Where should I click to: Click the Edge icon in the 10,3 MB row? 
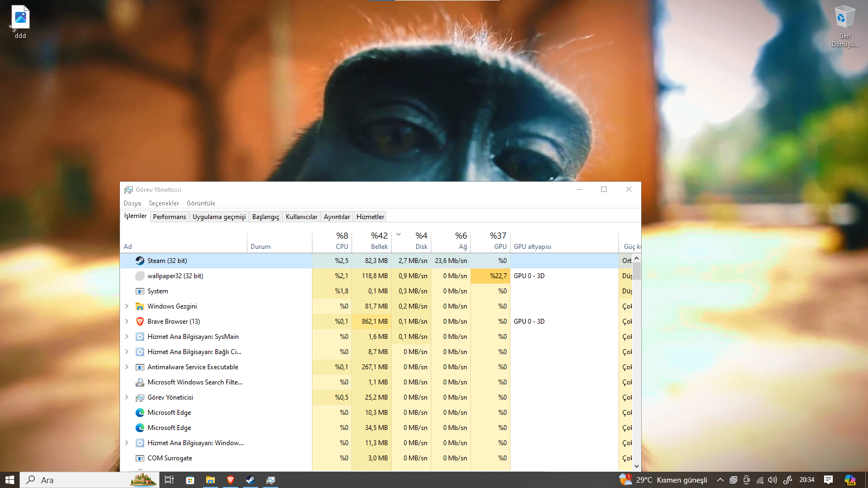coord(139,413)
